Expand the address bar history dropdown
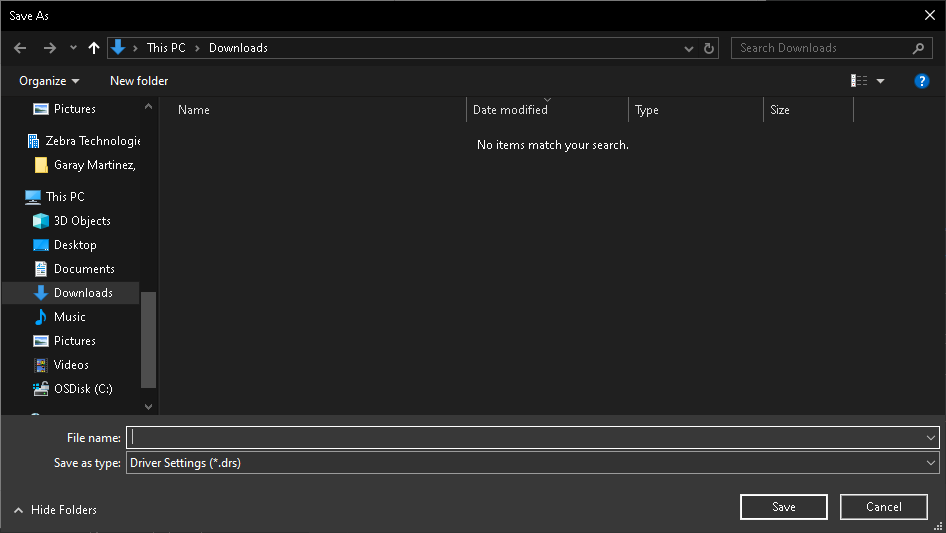The height and width of the screenshot is (533, 946). click(x=689, y=48)
